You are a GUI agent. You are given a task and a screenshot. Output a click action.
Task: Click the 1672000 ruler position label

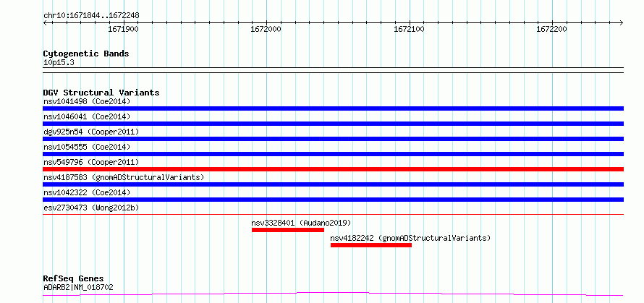point(266,29)
